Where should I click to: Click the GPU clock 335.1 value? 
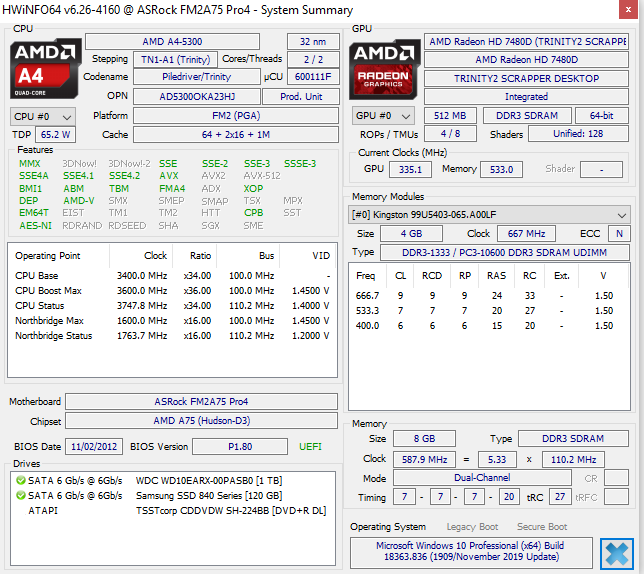pos(410,170)
